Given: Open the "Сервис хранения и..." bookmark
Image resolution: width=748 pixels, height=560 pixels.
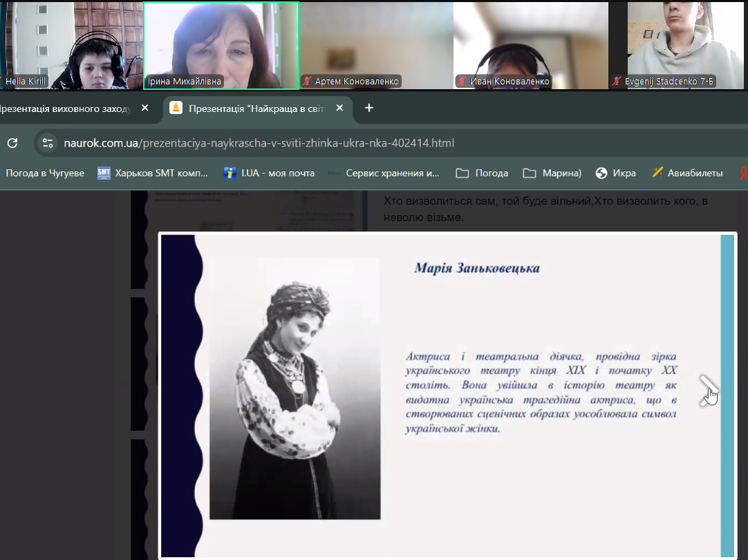Looking at the screenshot, I should (x=383, y=173).
